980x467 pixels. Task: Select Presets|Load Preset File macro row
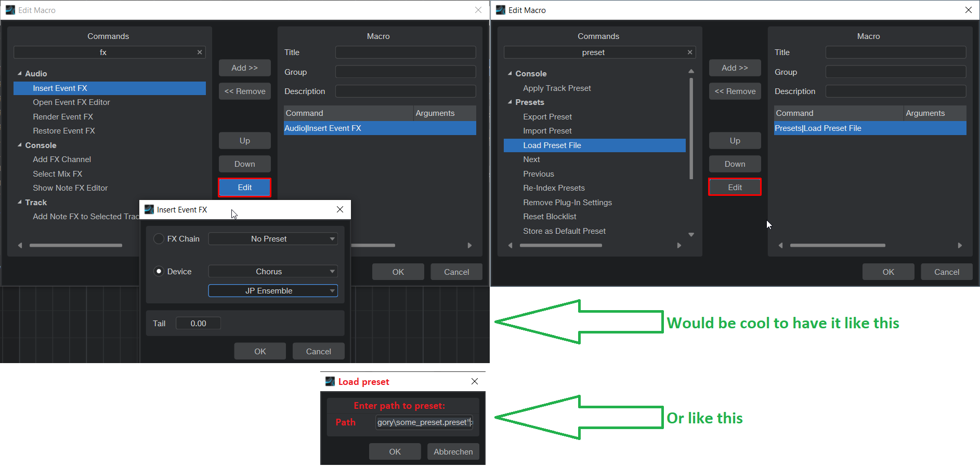point(869,128)
